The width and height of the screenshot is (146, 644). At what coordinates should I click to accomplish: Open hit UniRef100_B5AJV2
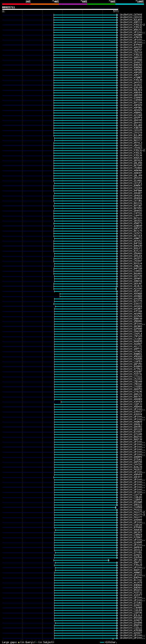click(131, 30)
